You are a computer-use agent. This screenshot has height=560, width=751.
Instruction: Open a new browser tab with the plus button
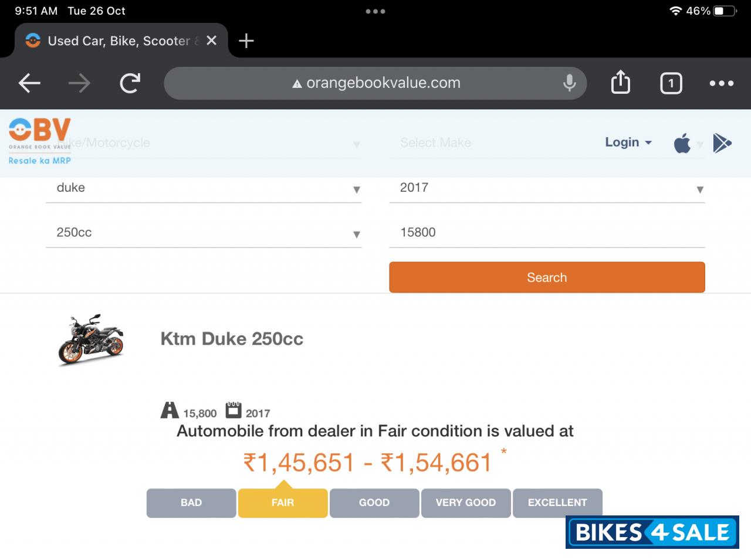(246, 40)
